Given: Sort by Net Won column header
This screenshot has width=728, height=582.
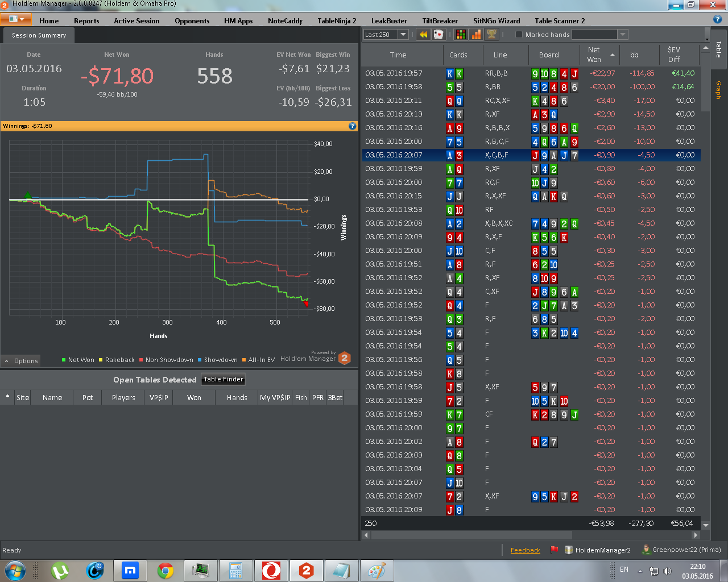Looking at the screenshot, I should click(x=599, y=55).
